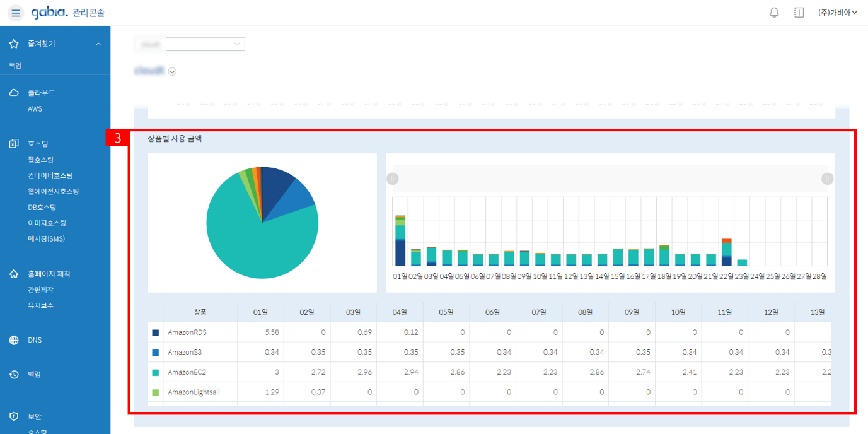868x434 pixels.
Task: Open the notice icon beside the bell
Action: click(x=799, y=13)
